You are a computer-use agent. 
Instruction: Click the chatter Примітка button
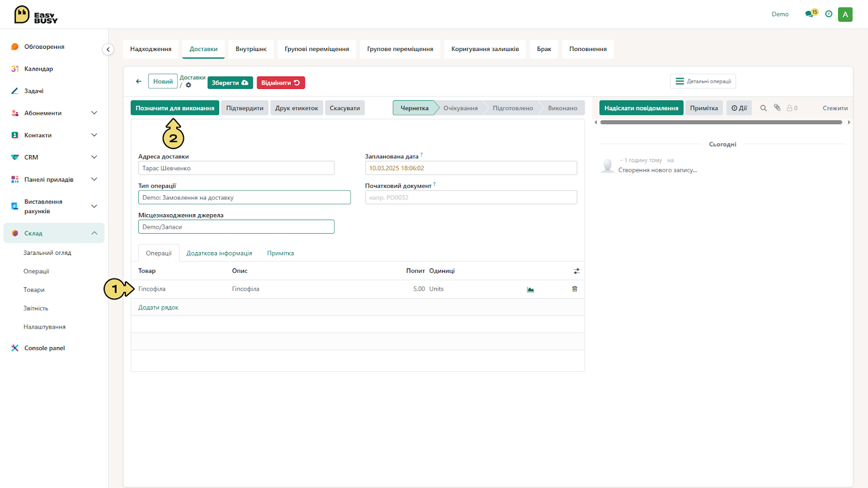[704, 108]
